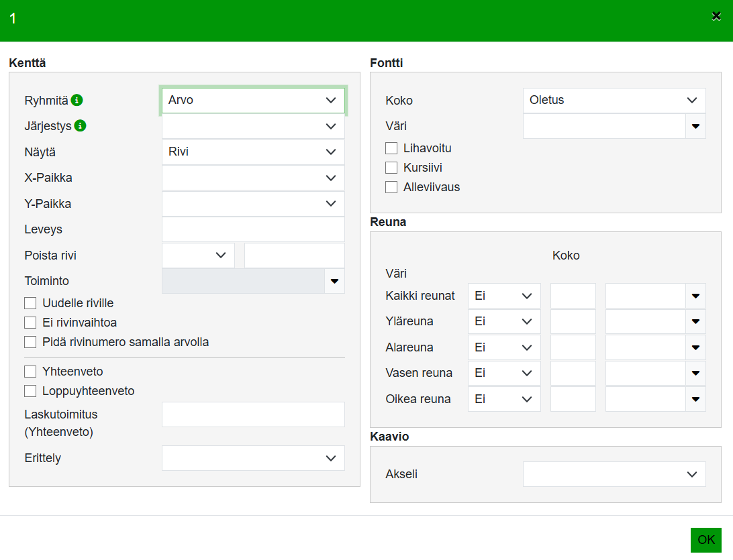Expand the font Koko dropdown showing Oletus

pyautogui.click(x=614, y=100)
